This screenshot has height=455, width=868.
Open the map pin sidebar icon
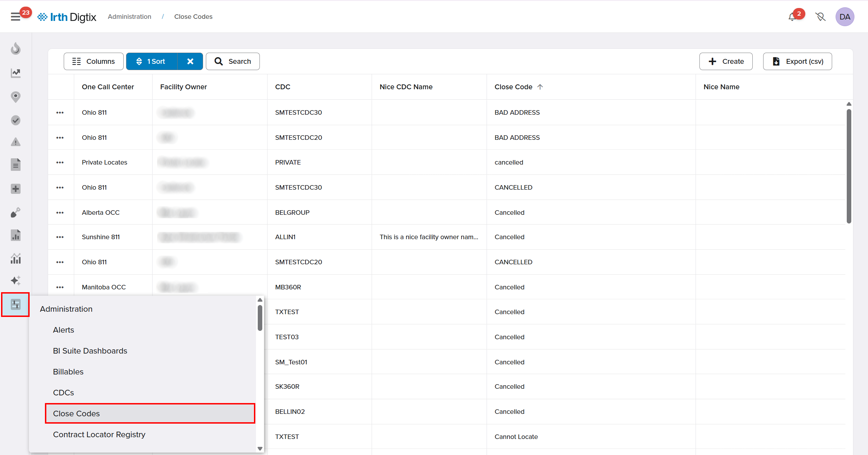(16, 97)
